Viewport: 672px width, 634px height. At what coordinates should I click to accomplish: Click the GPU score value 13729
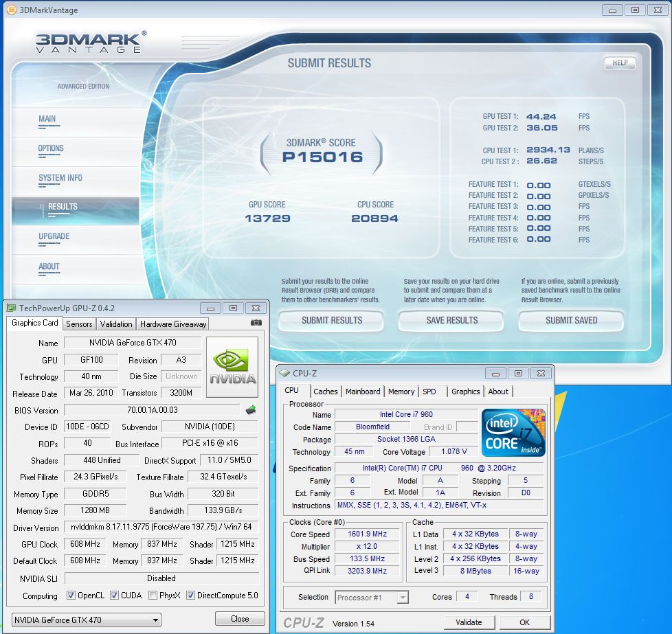(267, 218)
